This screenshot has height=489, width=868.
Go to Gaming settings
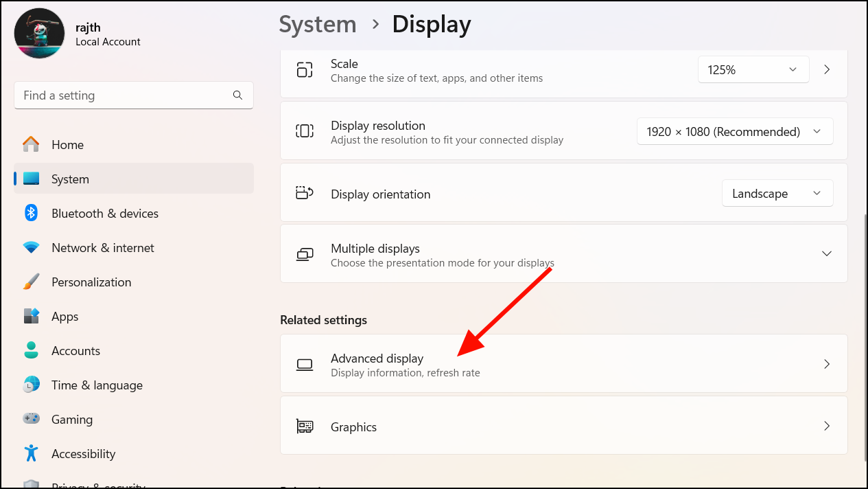click(134, 419)
